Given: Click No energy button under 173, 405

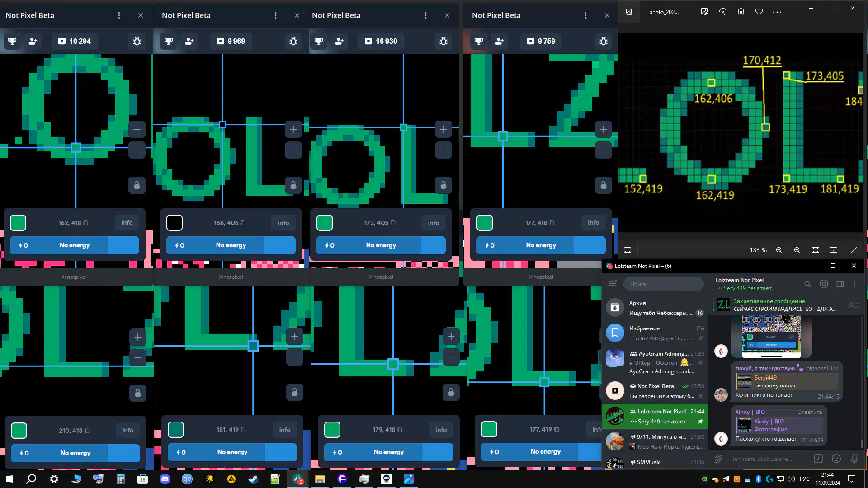Looking at the screenshot, I should [381, 245].
